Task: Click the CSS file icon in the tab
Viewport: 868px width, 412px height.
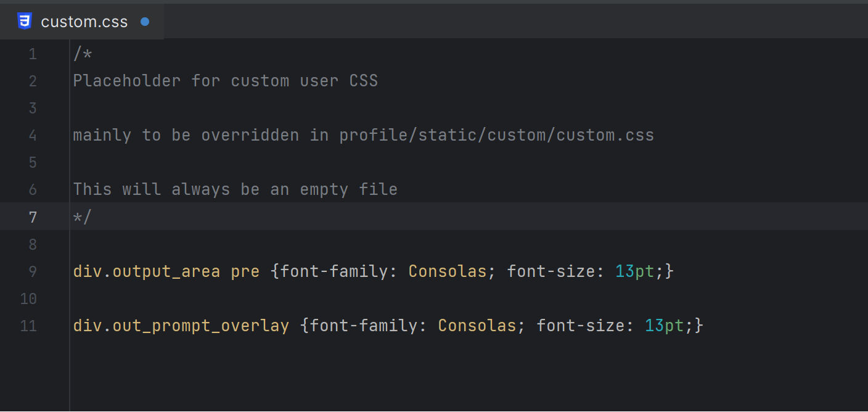Action: 24,22
